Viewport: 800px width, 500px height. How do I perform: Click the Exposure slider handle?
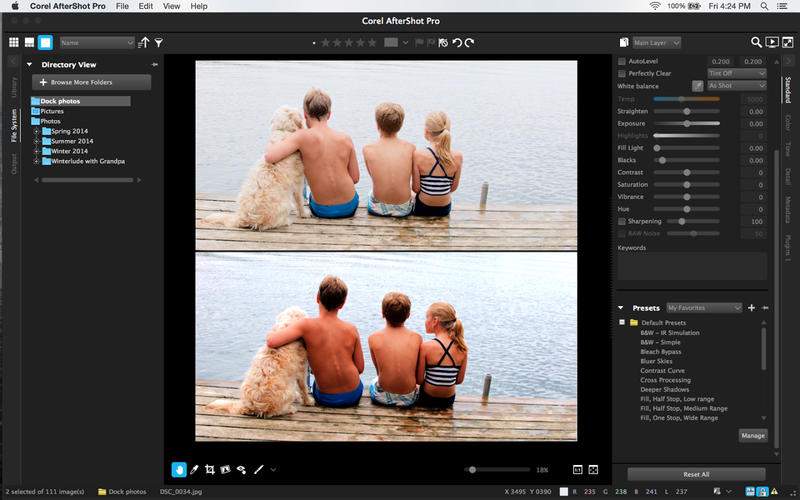tap(686, 123)
